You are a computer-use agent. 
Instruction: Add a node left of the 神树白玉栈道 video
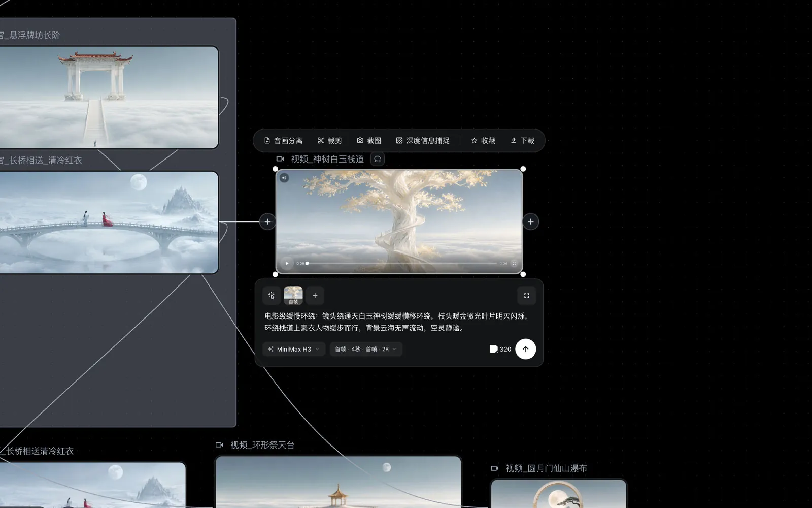tap(267, 221)
